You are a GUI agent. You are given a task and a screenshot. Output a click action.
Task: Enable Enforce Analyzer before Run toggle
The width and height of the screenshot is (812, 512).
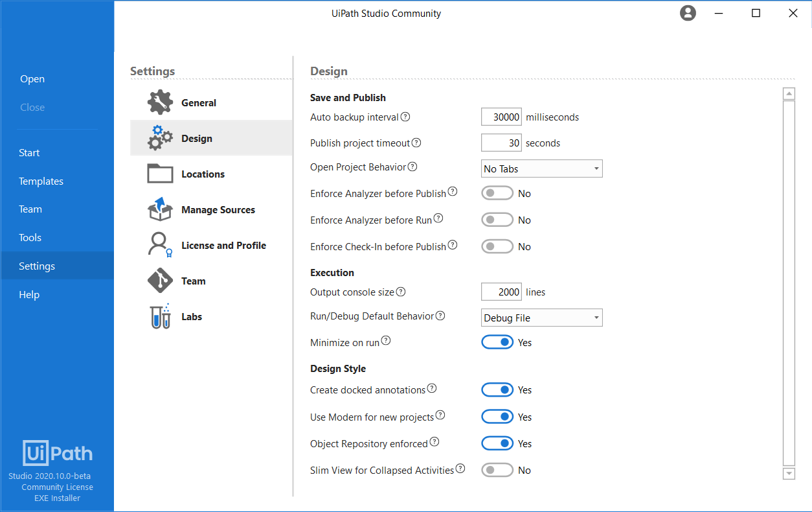pos(497,220)
